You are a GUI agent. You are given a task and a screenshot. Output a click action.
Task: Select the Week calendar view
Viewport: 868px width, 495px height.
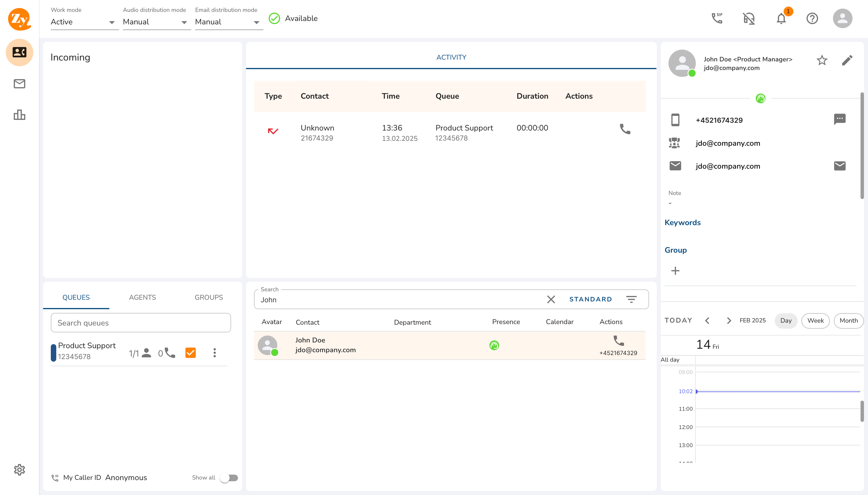pyautogui.click(x=815, y=321)
